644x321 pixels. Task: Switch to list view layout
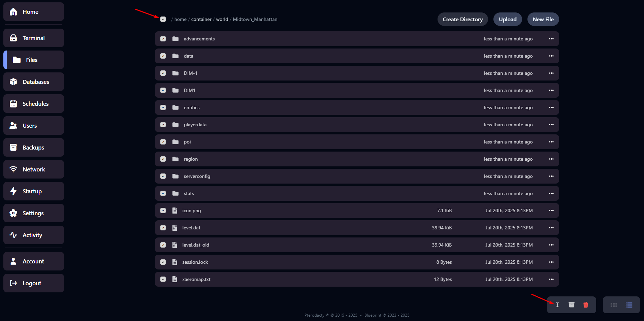tap(629, 305)
